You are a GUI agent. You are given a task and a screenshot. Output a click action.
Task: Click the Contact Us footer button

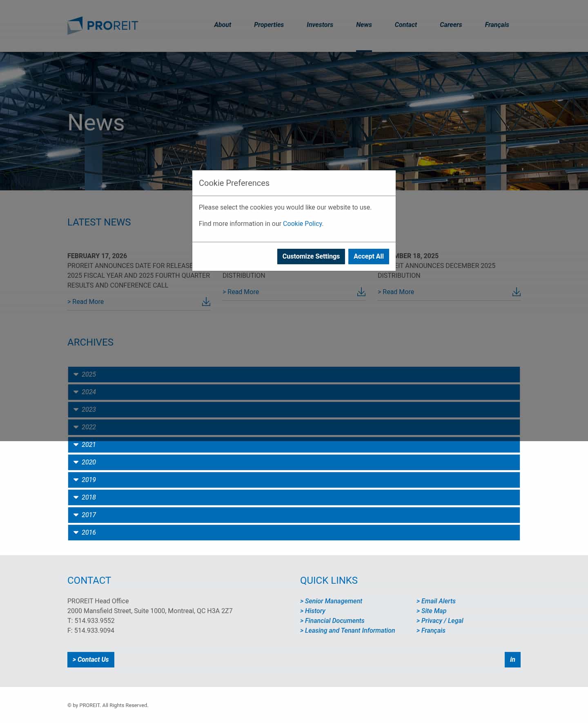click(91, 659)
